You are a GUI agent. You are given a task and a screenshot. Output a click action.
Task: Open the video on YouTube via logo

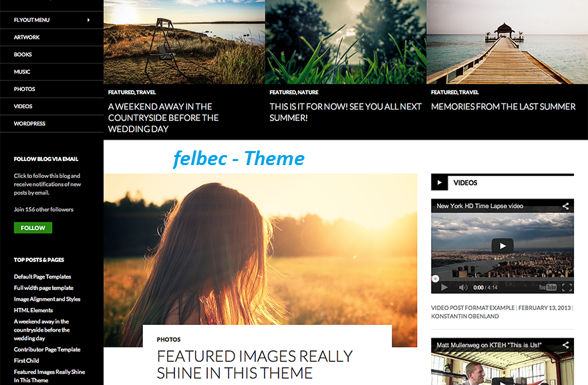point(547,287)
